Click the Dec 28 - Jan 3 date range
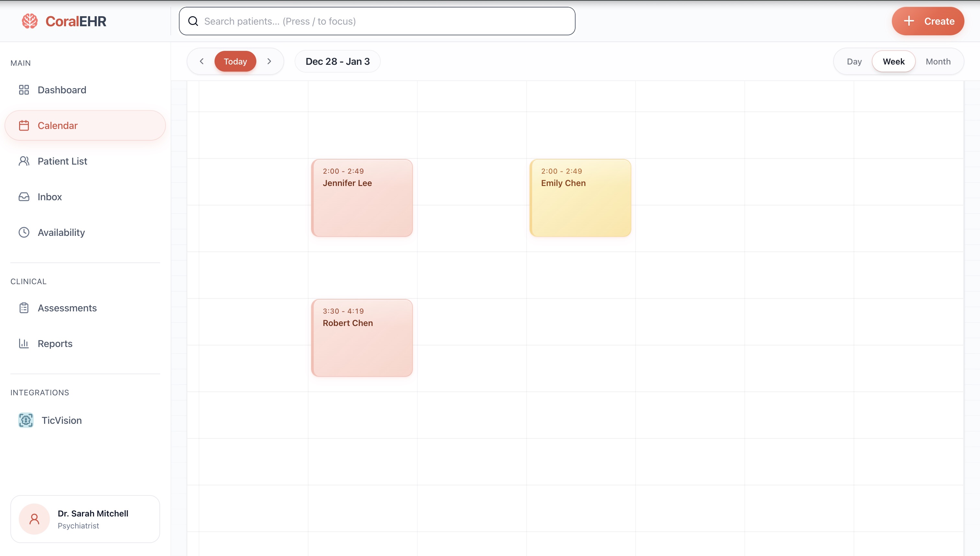Viewport: 980px width, 556px height. pos(338,61)
